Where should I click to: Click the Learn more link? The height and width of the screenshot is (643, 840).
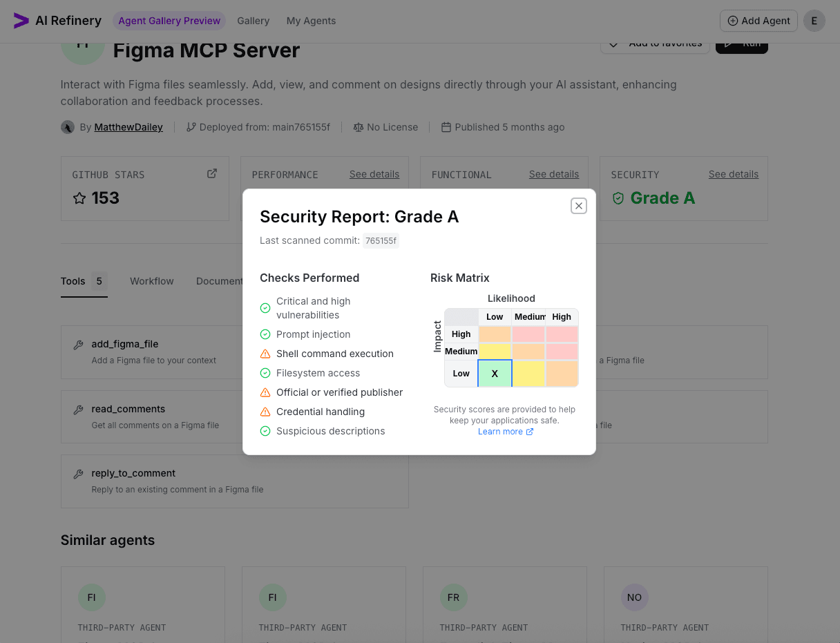(x=501, y=431)
